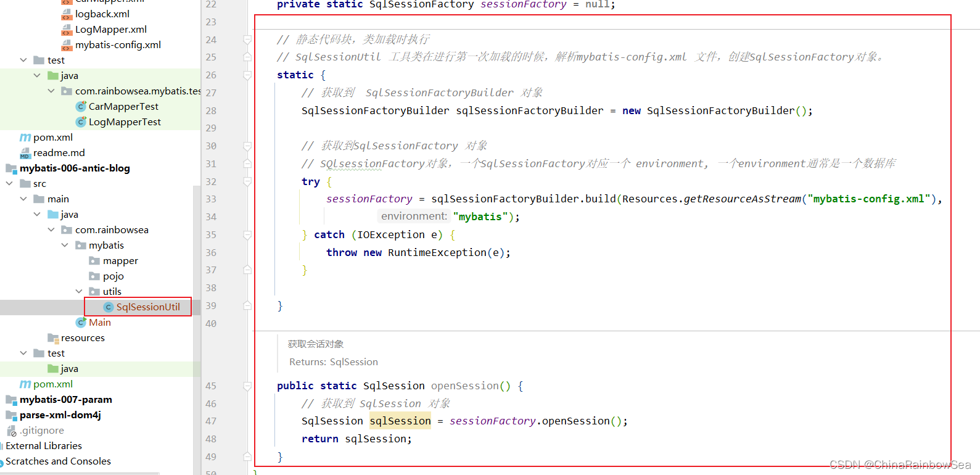Click the resources folder icon
Screen dimensions: 980x475
(x=53, y=338)
